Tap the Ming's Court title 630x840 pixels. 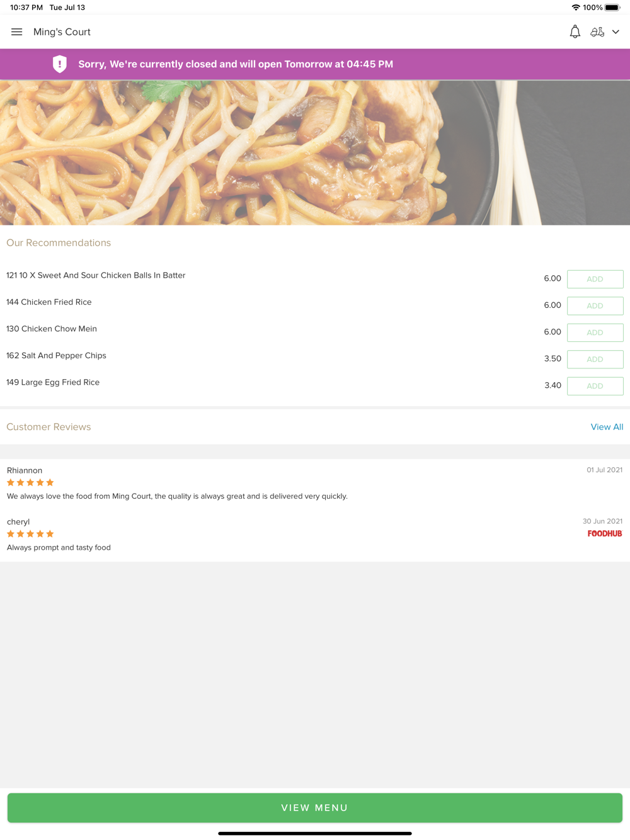62,32
